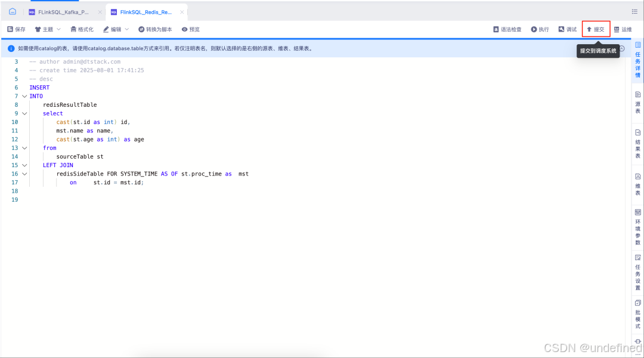644x358 pixels.
Task: Click the 预览 preview button
Action: point(191,29)
